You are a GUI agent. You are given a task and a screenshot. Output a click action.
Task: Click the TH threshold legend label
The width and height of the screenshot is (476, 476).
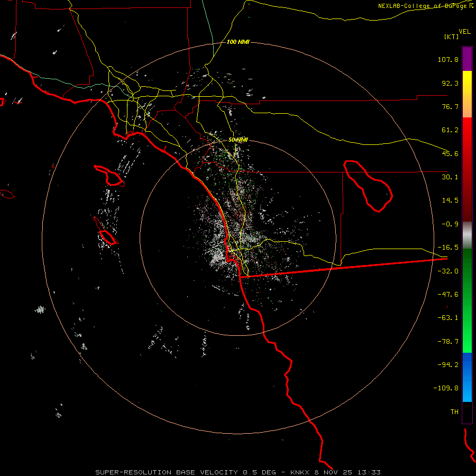454,412
